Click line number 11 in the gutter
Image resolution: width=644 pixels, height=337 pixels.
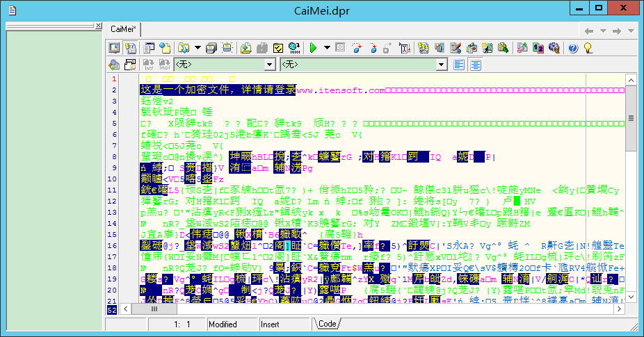112,190
